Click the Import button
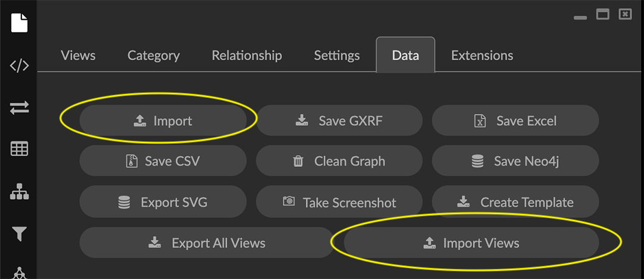Viewport: 644px width, 279px height. coord(163,121)
